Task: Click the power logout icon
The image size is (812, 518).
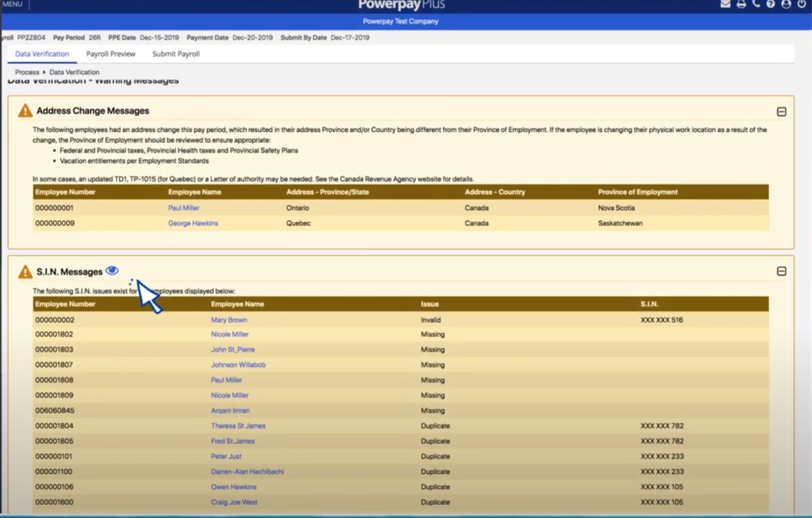Action: point(801,4)
